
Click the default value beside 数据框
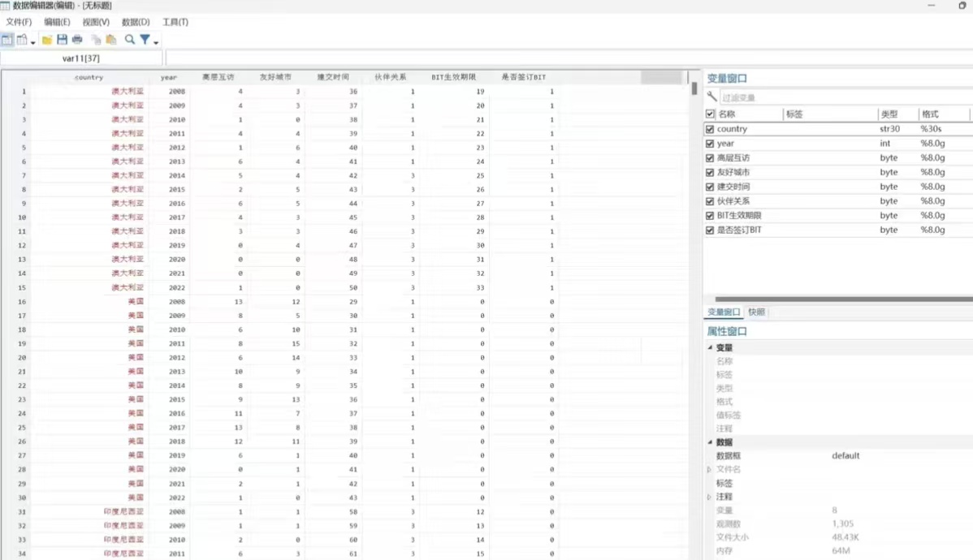point(845,456)
